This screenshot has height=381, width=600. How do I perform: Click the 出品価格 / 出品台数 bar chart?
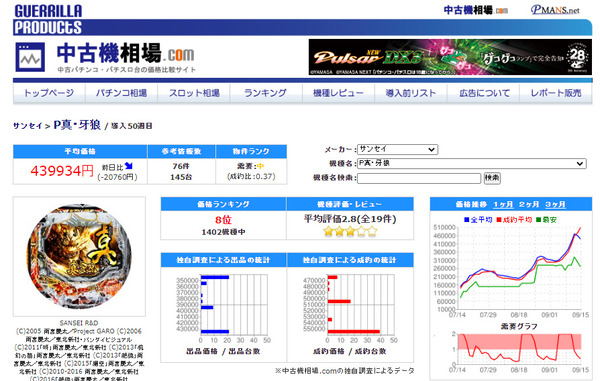coord(223,309)
